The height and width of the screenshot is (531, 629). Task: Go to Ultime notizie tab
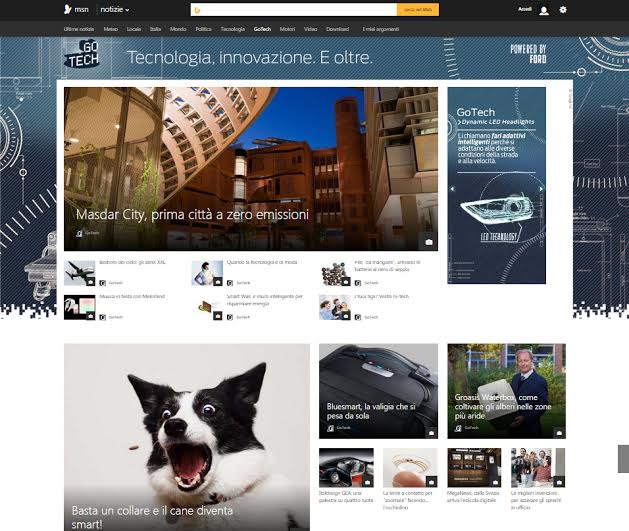pyautogui.click(x=79, y=29)
